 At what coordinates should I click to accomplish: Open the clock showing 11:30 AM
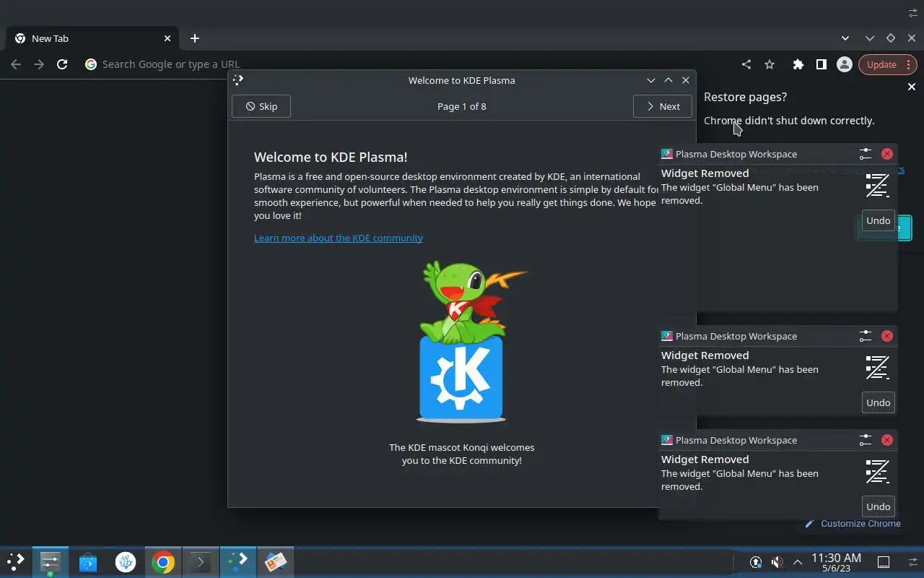836,562
